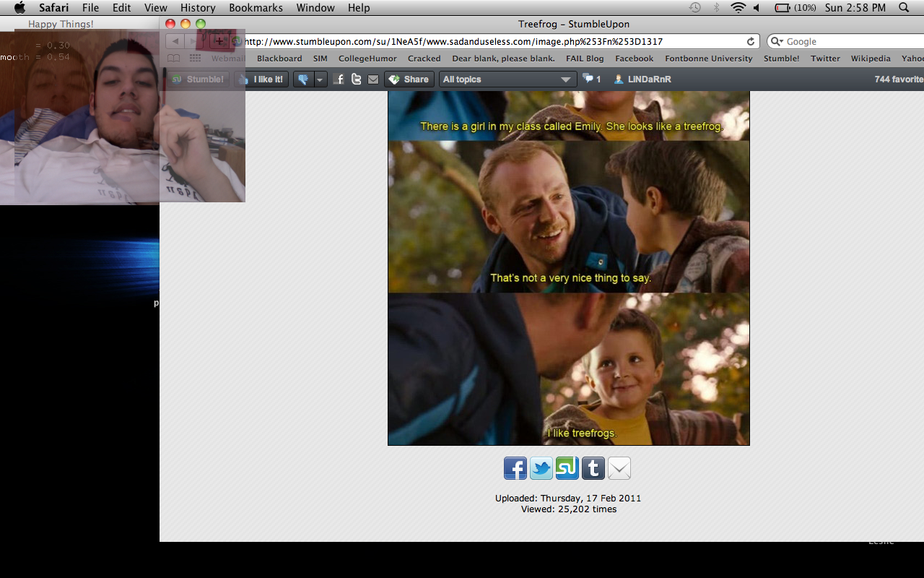The height and width of the screenshot is (578, 924).
Task: Open the History menu in the menu bar
Action: tap(198, 8)
